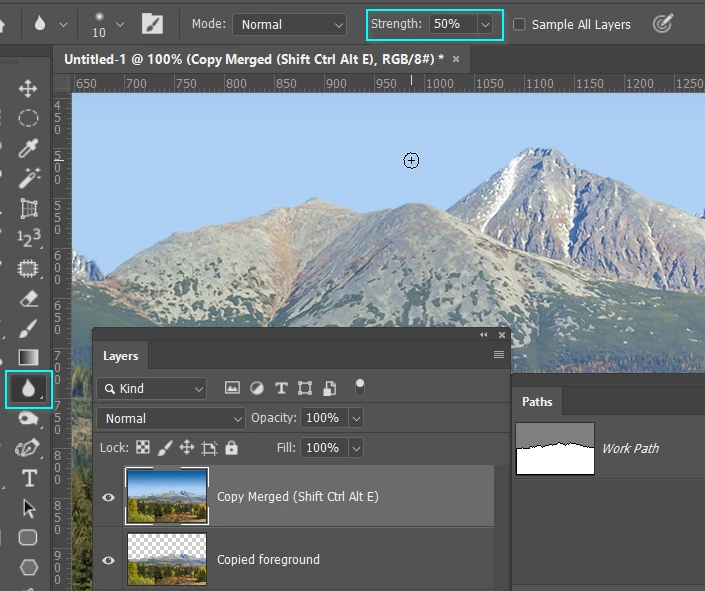Open the Blur tool preset picker arrow

click(63, 25)
